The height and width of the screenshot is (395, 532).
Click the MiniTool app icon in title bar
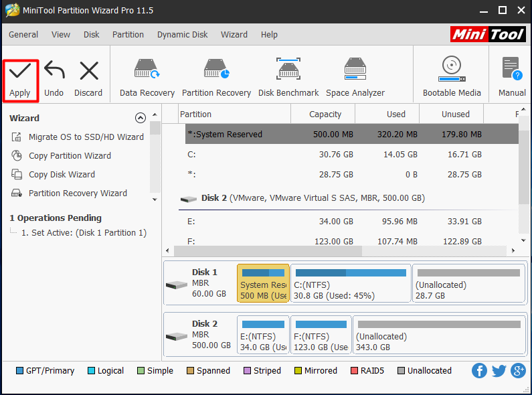click(13, 10)
